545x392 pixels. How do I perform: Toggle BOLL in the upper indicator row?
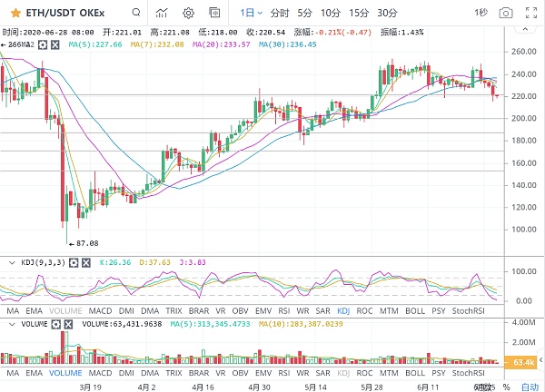[415, 310]
